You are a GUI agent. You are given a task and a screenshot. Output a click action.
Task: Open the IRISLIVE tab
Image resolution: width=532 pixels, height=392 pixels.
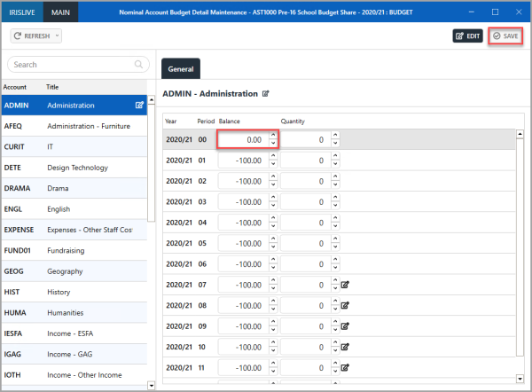click(x=21, y=12)
